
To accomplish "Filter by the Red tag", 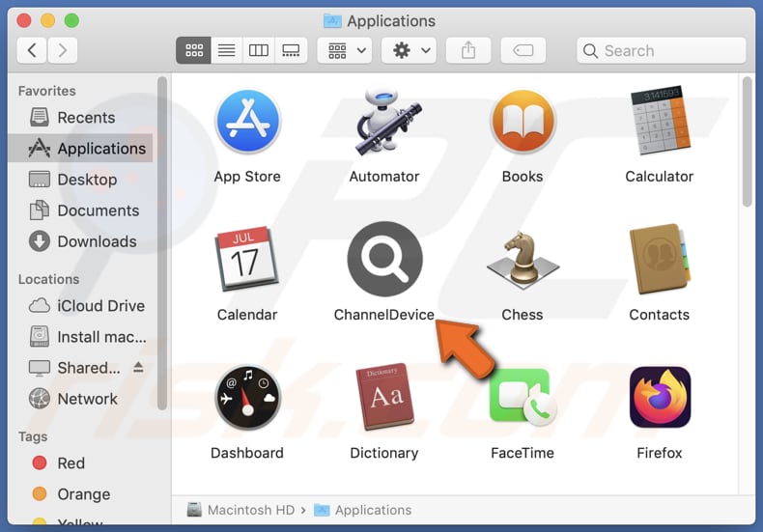I will (x=80, y=462).
